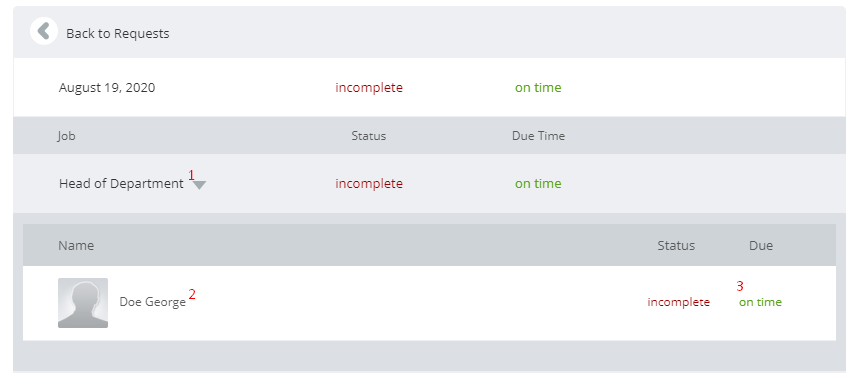Click the Due column header
856x373 pixels.
tap(761, 245)
